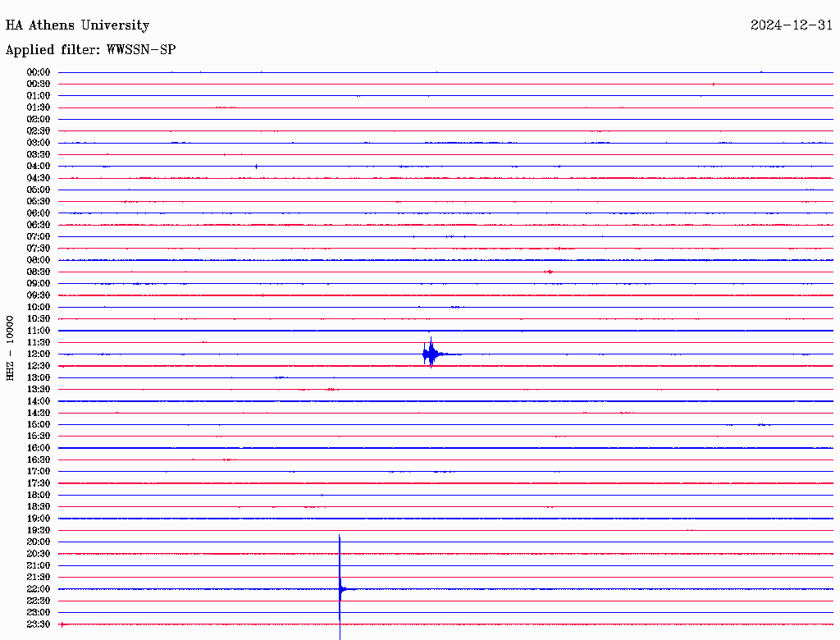Screen dimensions: 840x640
Task: Click the date label 2024-12-31
Action: [x=792, y=25]
